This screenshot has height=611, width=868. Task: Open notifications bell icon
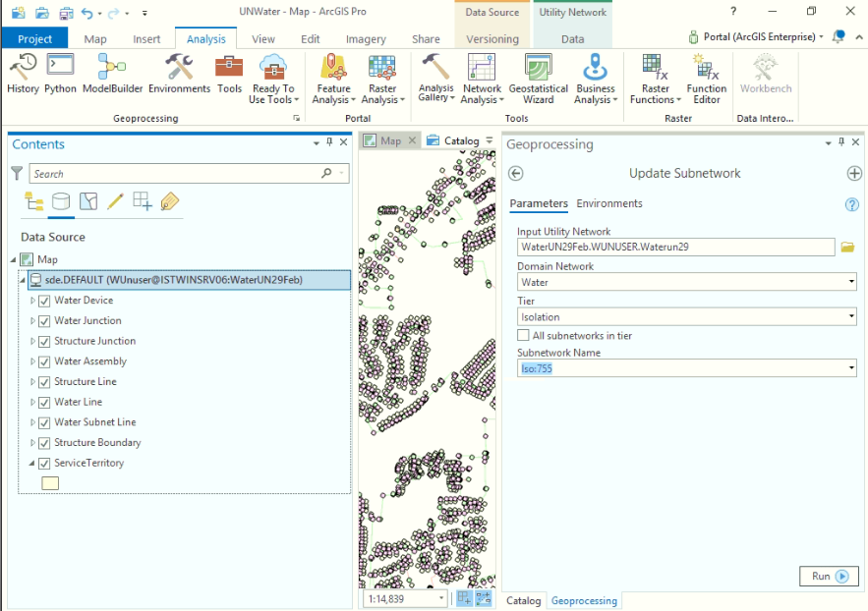[x=839, y=36]
